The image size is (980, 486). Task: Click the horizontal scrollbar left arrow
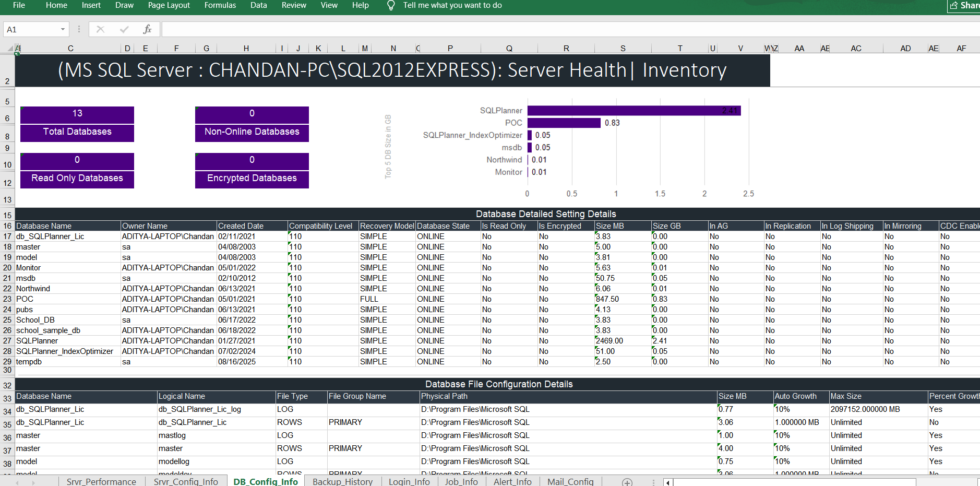click(668, 482)
